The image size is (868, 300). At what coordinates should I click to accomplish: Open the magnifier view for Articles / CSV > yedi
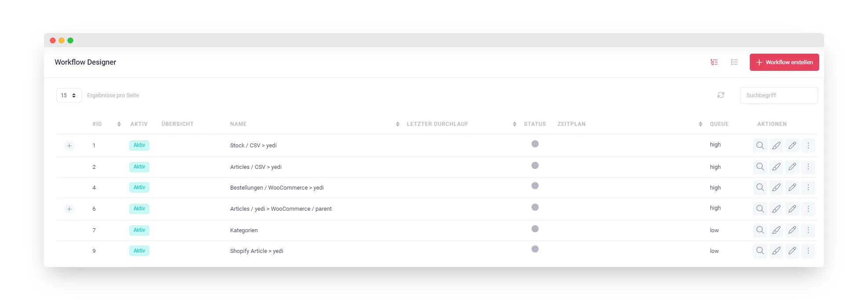[x=760, y=167]
